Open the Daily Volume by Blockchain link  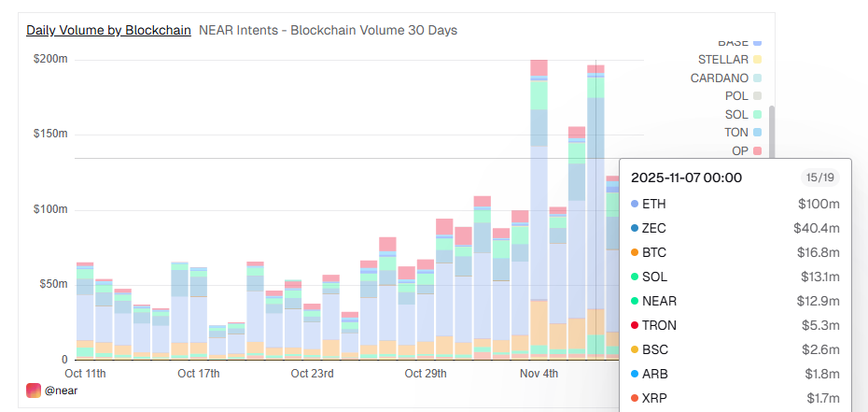tap(108, 30)
